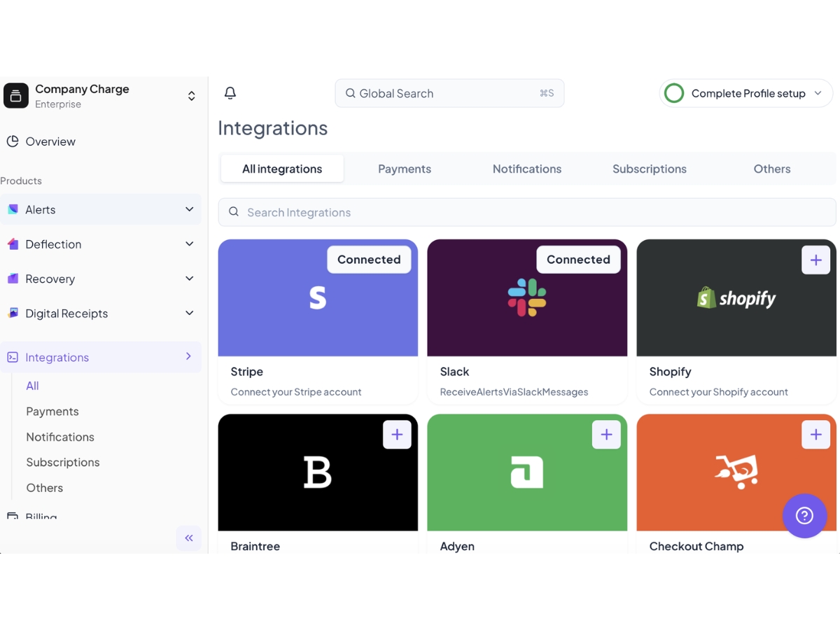Click the Recovery product icon

pyautogui.click(x=13, y=279)
